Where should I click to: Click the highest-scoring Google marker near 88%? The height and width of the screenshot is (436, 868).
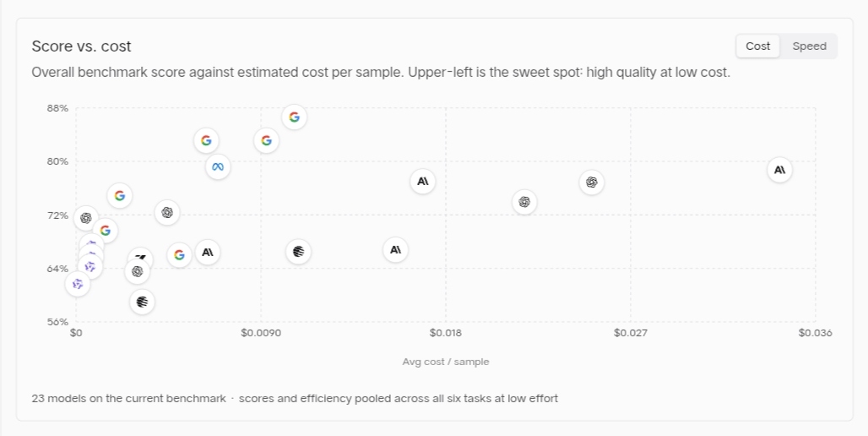(295, 117)
